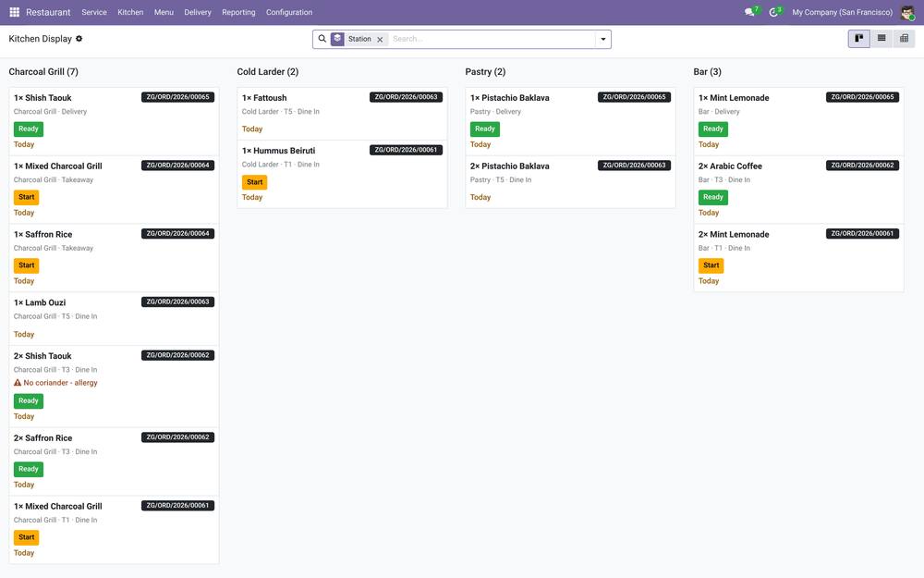The image size is (924, 578).
Task: Remove the Station filter facet
Action: pos(380,40)
